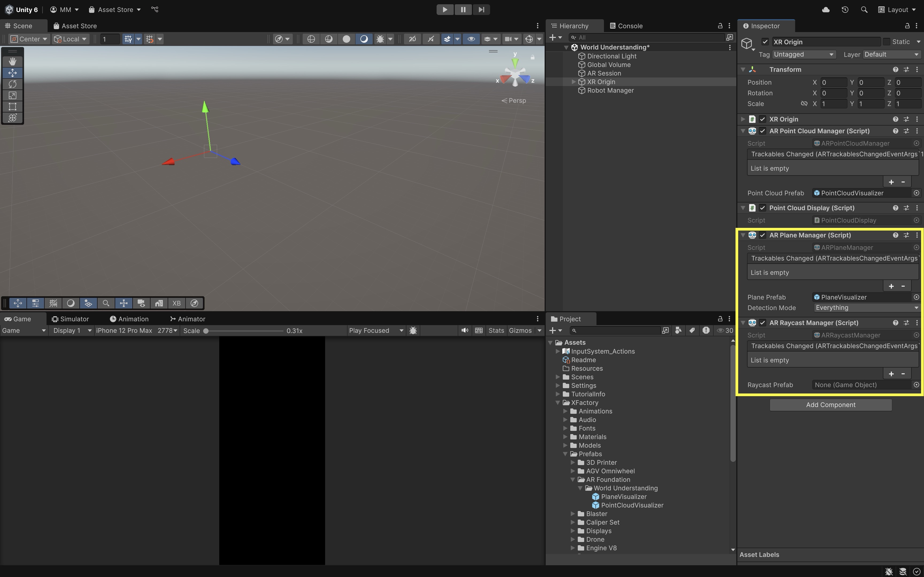
Task: Open the Detection Mode dropdown
Action: point(866,307)
